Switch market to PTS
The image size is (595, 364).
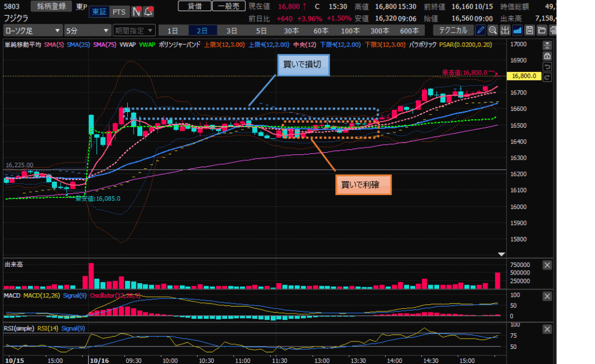[x=119, y=11]
